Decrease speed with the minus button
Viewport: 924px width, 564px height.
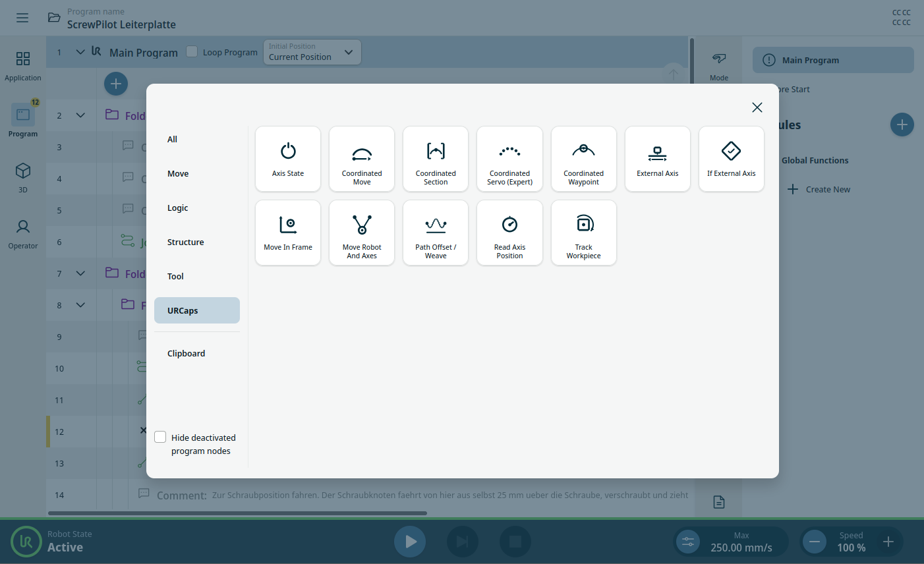(815, 542)
